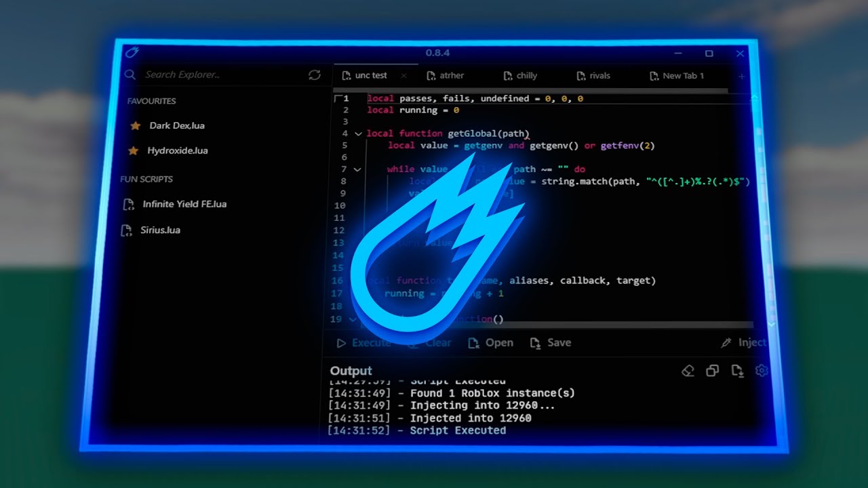Open Infinite Yield FE.lua script
The image size is (868, 488).
point(174,205)
